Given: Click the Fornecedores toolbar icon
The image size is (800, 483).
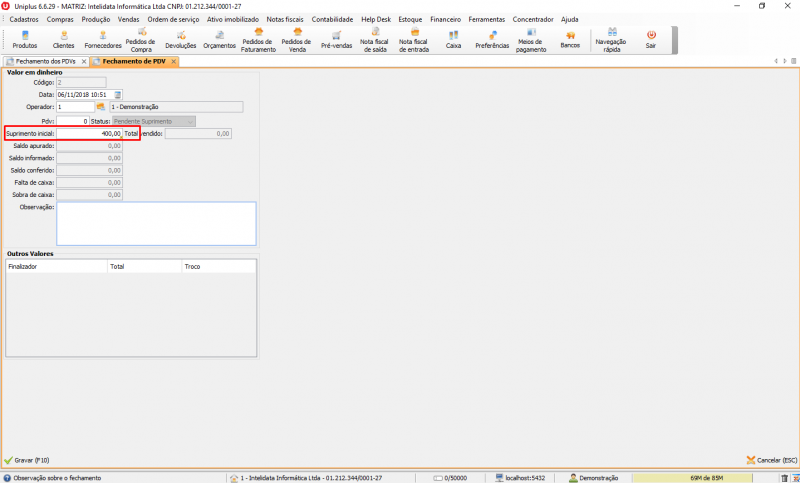Looking at the screenshot, I should pyautogui.click(x=103, y=39).
